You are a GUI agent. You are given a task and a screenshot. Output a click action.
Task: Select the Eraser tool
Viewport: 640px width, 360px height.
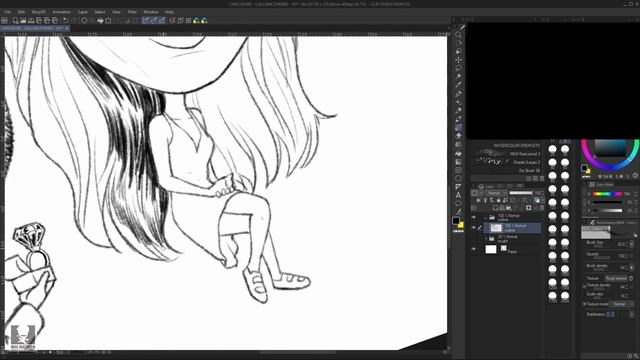[458, 136]
